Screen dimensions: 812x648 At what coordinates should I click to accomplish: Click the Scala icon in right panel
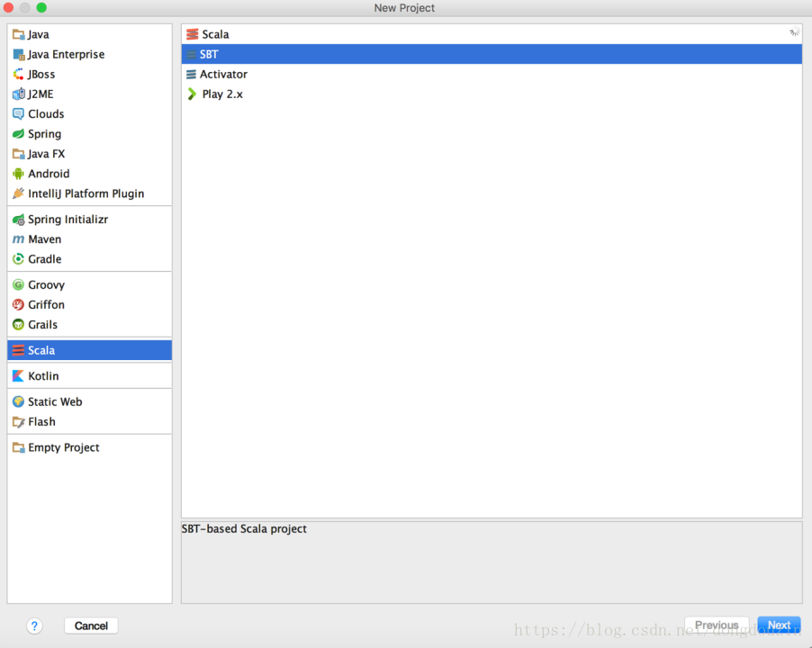tap(192, 34)
